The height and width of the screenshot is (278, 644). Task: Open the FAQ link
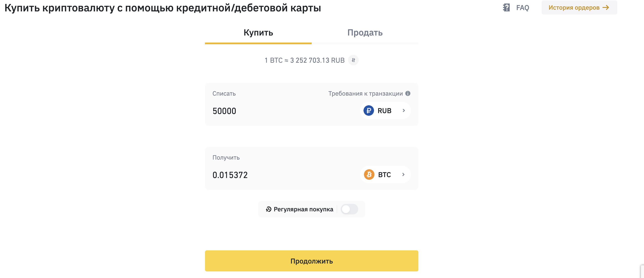522,8
